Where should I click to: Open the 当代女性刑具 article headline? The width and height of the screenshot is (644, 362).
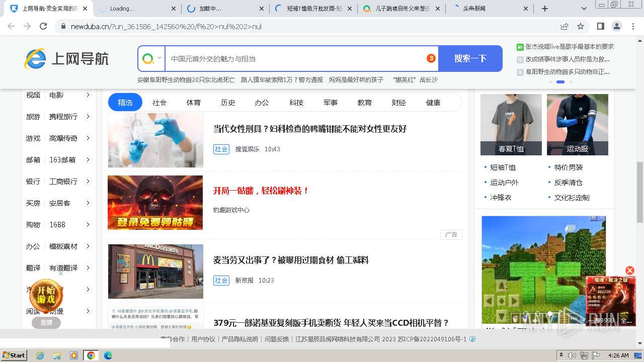(310, 129)
